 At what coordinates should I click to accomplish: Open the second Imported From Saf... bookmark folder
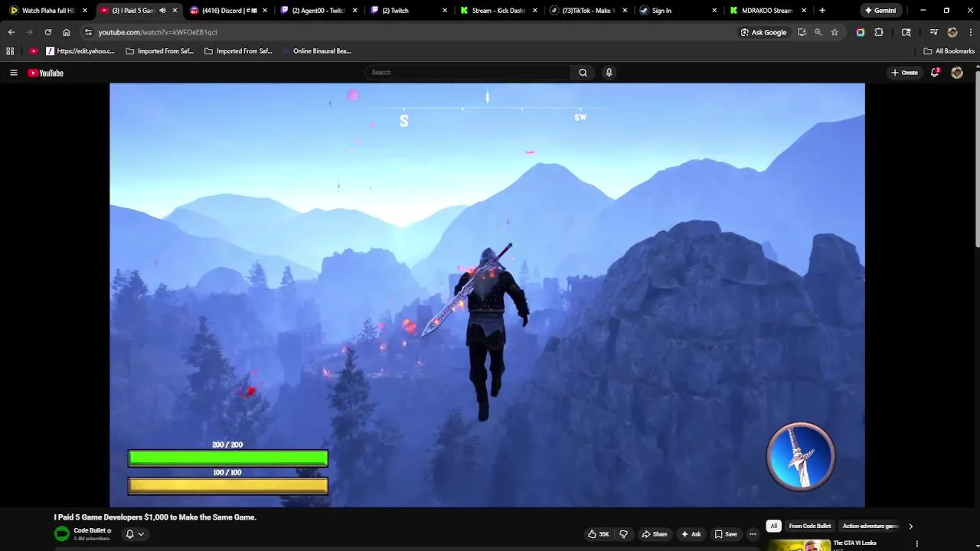[x=238, y=51]
